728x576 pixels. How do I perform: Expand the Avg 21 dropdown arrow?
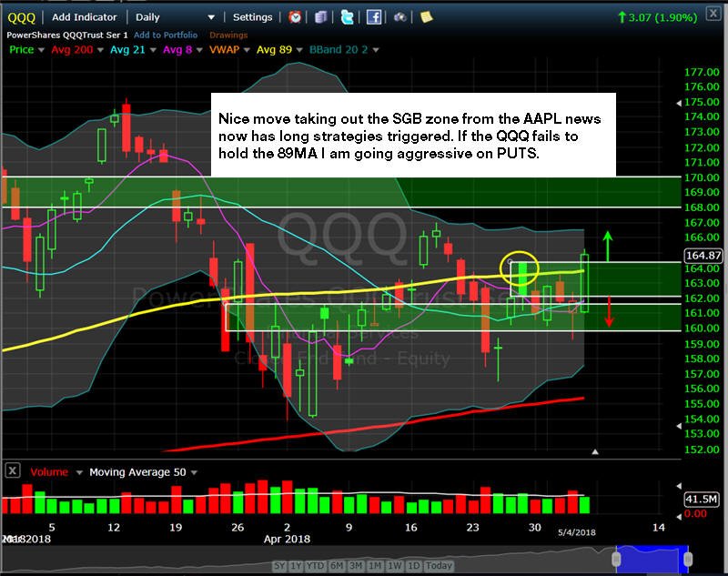(153, 50)
